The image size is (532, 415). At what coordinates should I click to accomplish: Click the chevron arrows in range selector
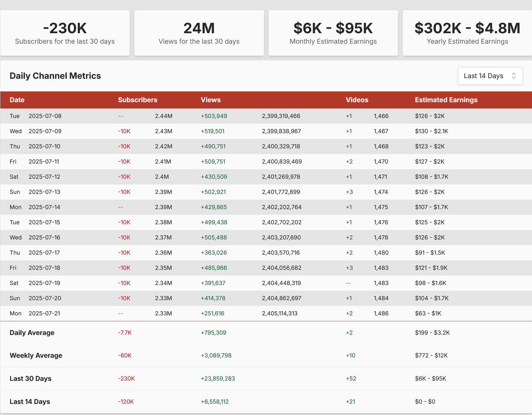(514, 76)
